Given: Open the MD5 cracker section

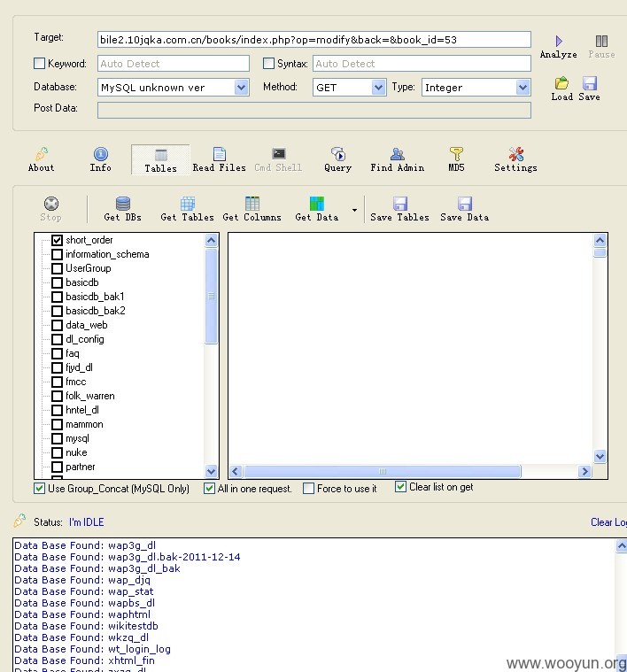Looking at the screenshot, I should (x=456, y=159).
